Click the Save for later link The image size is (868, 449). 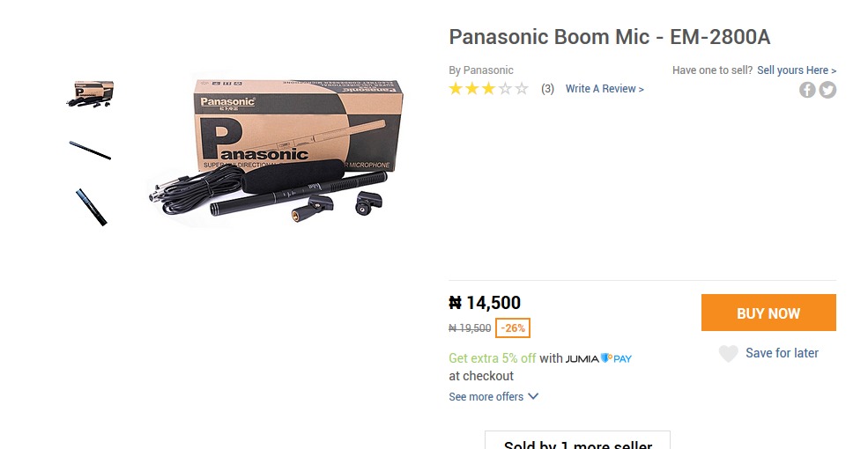(782, 353)
